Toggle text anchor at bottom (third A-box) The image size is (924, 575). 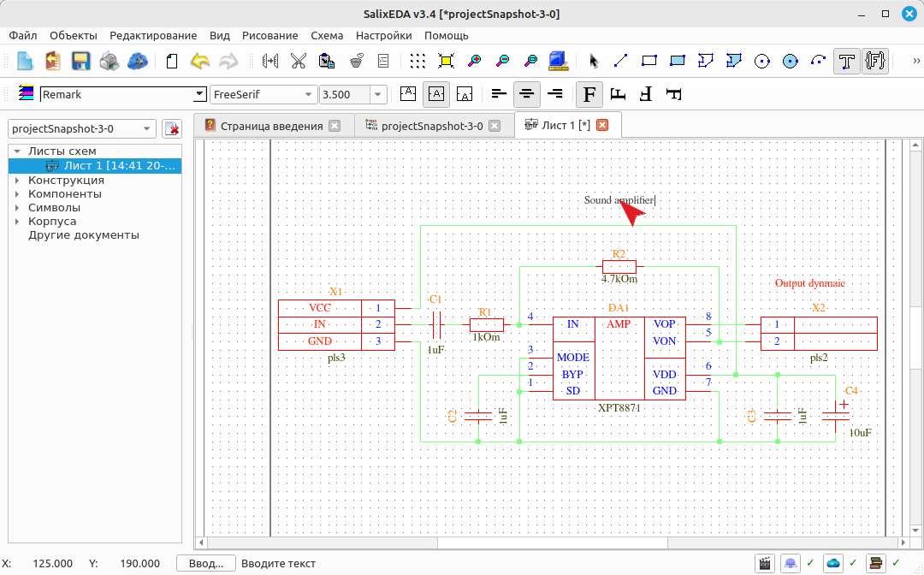click(465, 93)
